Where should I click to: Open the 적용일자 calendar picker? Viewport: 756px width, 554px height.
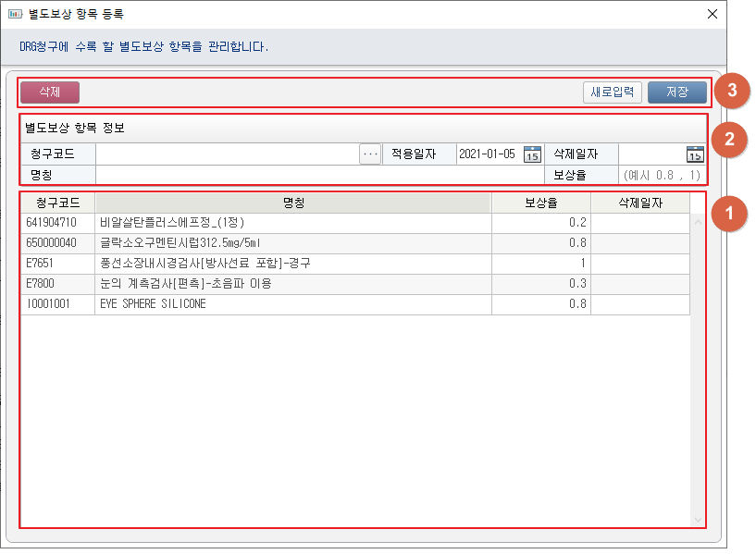point(532,154)
